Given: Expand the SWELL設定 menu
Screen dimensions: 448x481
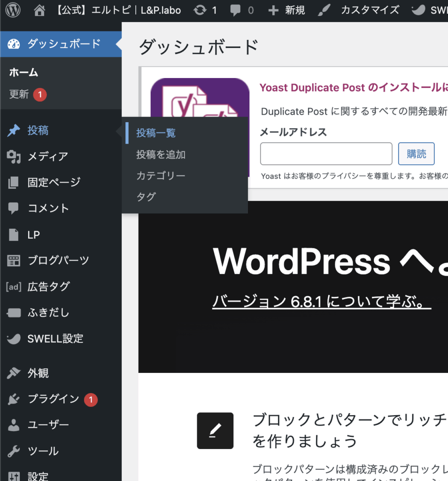Looking at the screenshot, I should click(x=55, y=339).
